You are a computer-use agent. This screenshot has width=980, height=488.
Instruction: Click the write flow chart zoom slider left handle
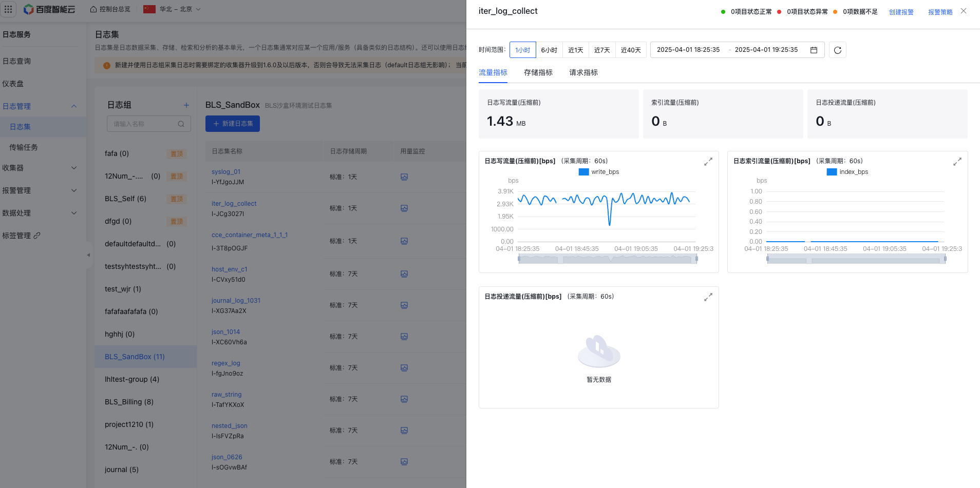[519, 259]
